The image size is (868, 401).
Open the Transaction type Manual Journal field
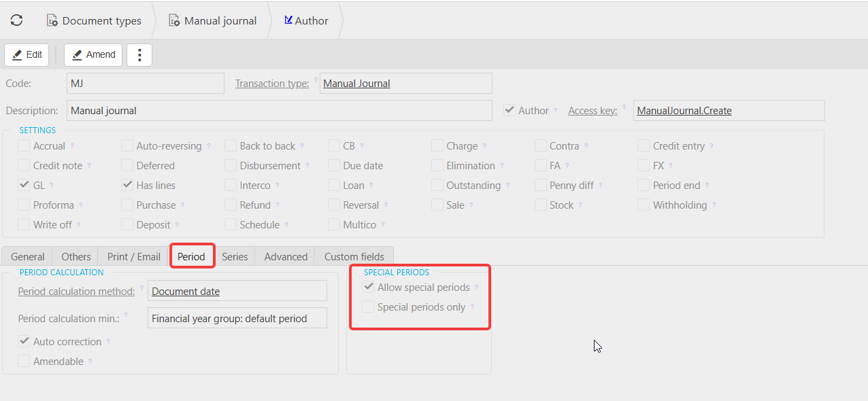pos(406,84)
